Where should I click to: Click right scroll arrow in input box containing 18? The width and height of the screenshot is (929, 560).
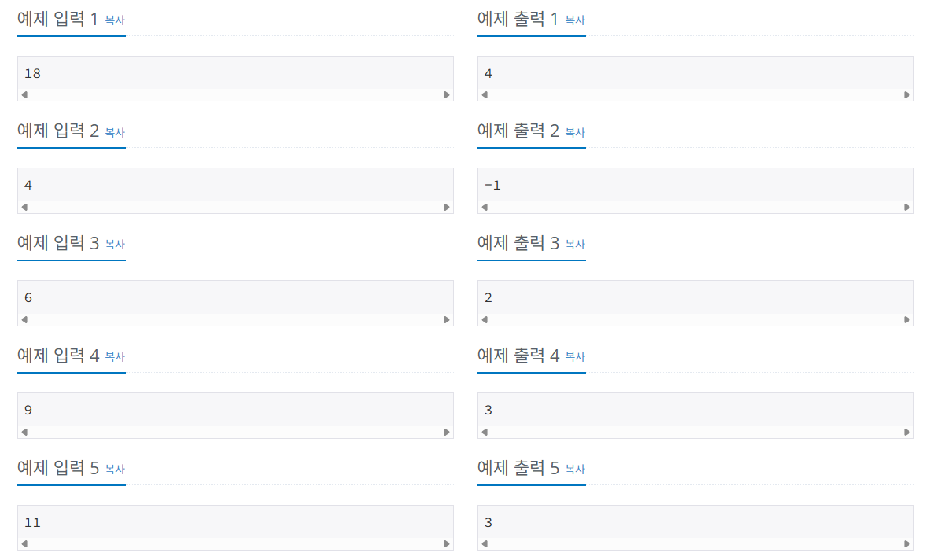(447, 95)
